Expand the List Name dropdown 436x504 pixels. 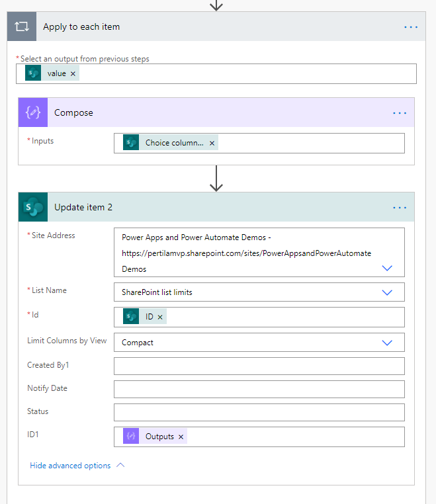point(387,292)
